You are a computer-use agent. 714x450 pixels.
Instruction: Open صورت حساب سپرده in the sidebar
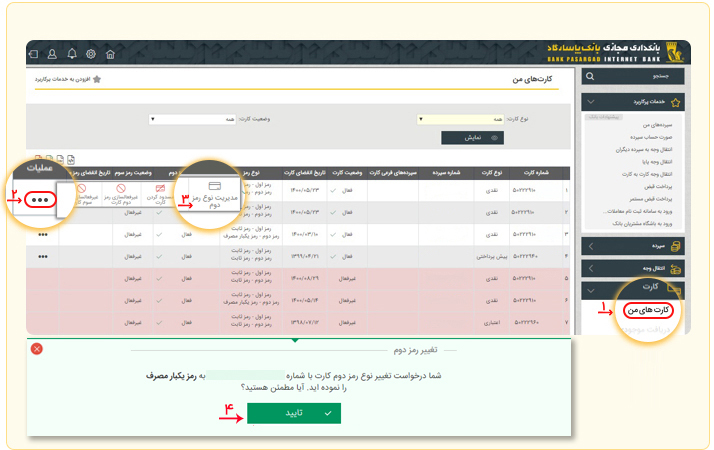[x=651, y=137]
